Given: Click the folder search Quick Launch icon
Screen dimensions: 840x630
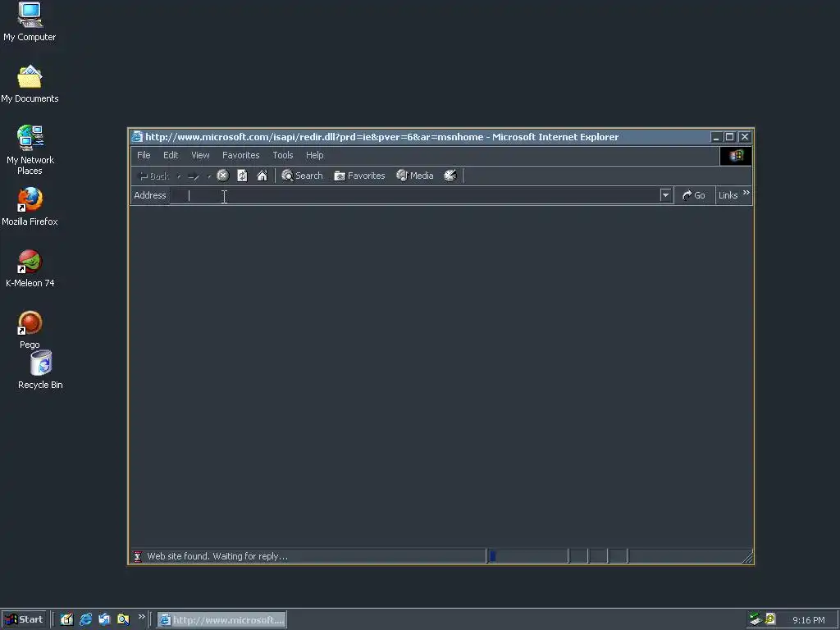Looking at the screenshot, I should 123,620.
